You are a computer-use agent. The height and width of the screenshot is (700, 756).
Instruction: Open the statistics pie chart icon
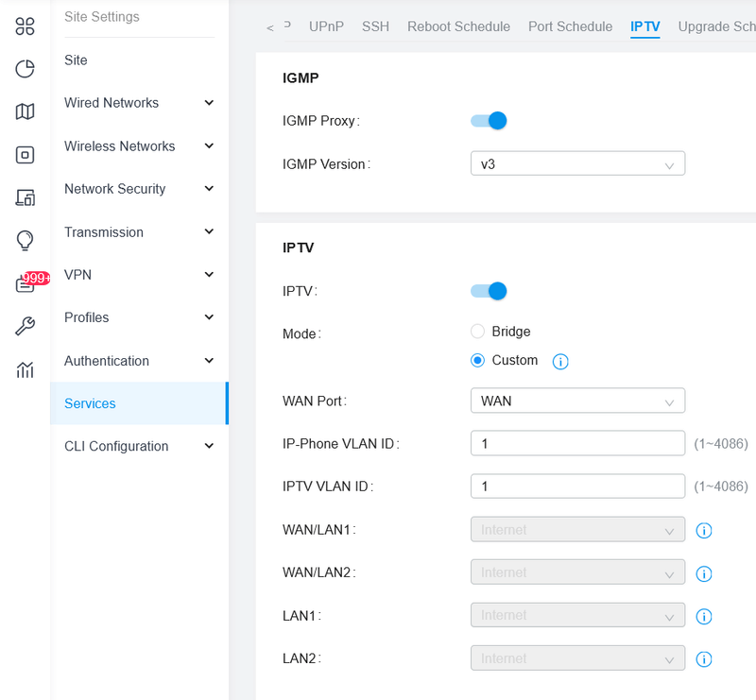[x=26, y=69]
